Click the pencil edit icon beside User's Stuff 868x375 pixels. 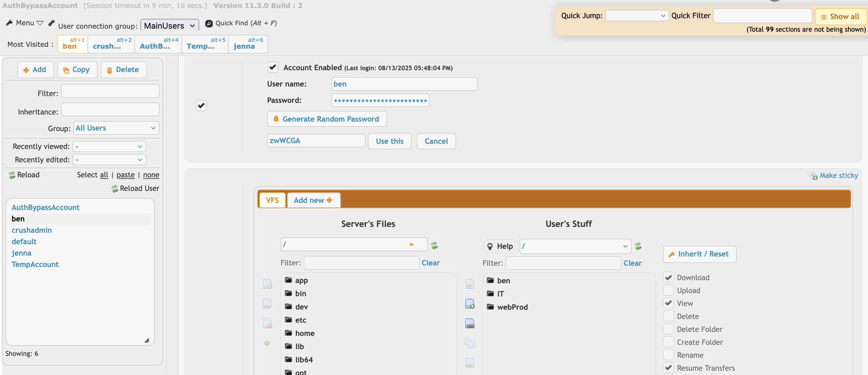[470, 284]
